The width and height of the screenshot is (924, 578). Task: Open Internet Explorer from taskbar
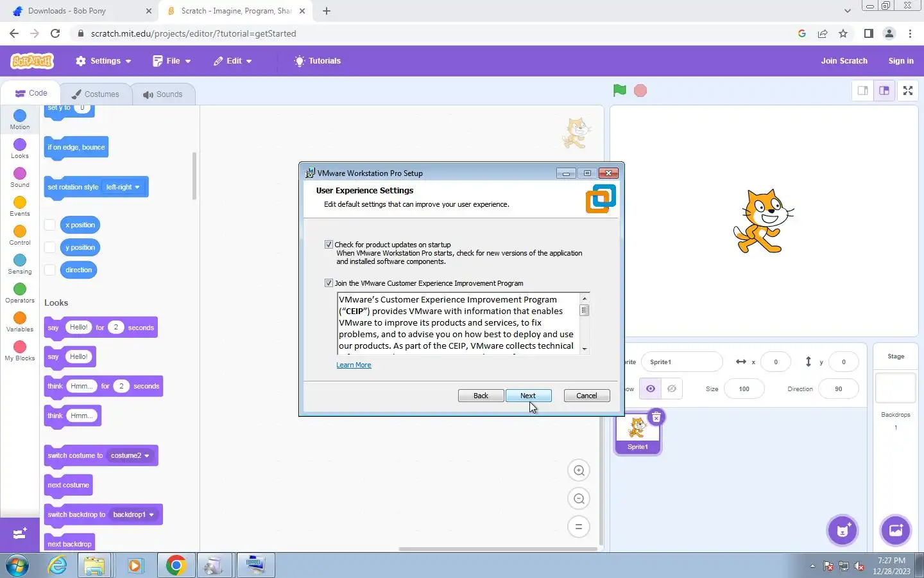pyautogui.click(x=58, y=565)
